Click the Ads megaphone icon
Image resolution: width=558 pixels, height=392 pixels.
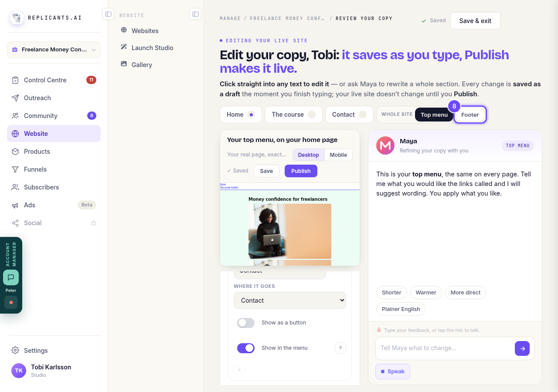coord(15,205)
